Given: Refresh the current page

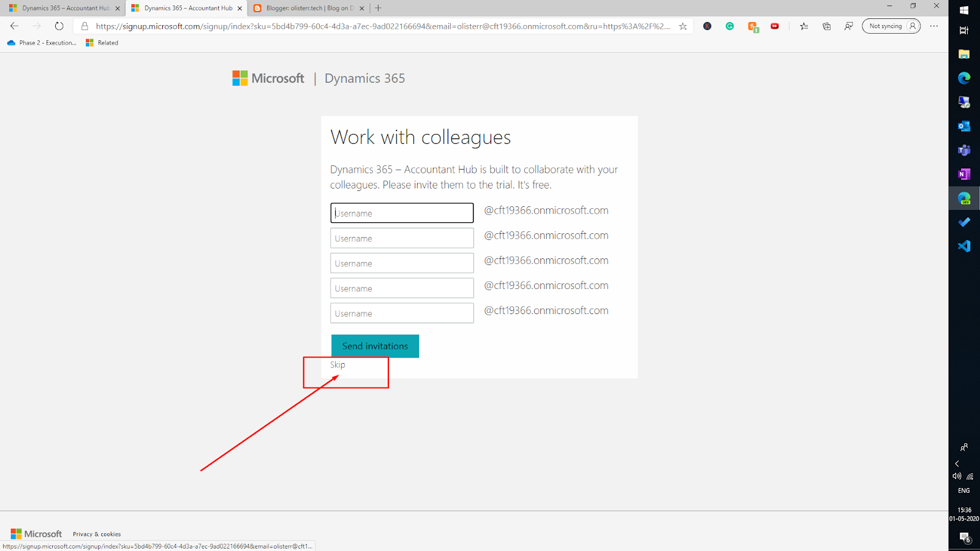Looking at the screenshot, I should [59, 26].
